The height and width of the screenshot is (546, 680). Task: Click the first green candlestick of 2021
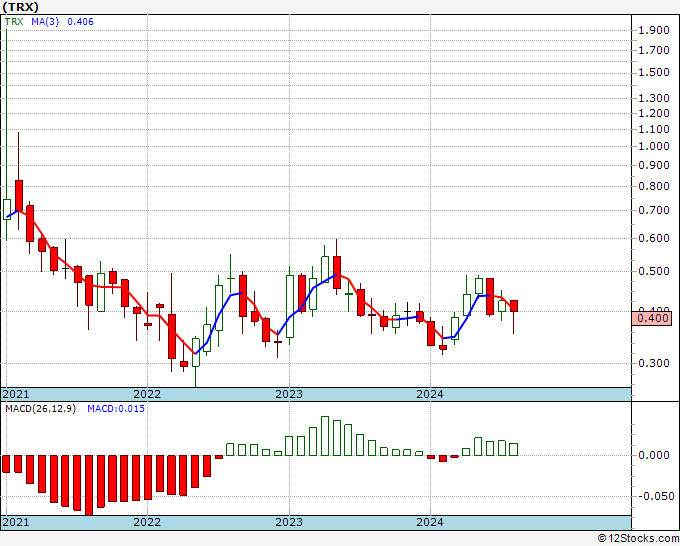[7, 209]
